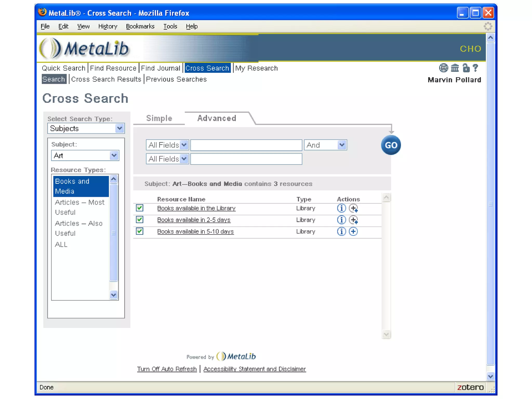Open the Help menu

point(192,26)
